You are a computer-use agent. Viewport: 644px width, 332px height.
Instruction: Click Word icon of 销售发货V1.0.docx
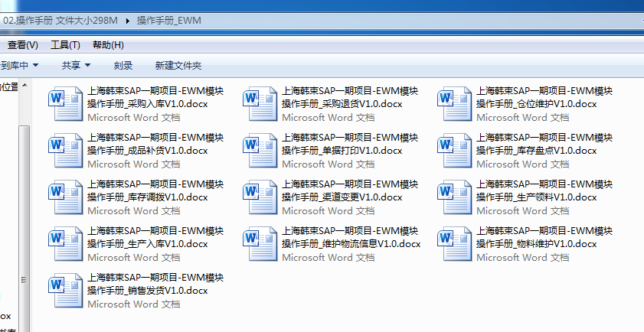point(66,291)
